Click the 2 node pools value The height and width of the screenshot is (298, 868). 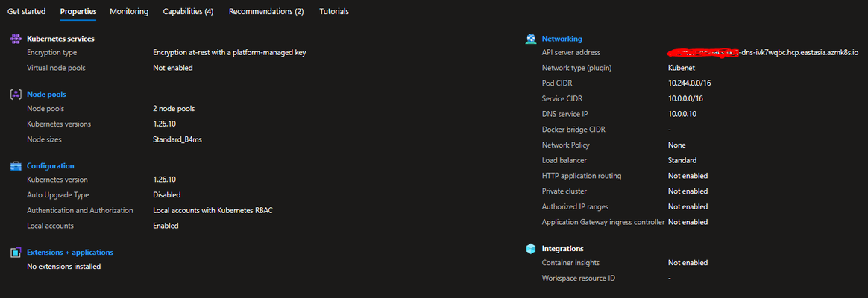click(x=174, y=108)
